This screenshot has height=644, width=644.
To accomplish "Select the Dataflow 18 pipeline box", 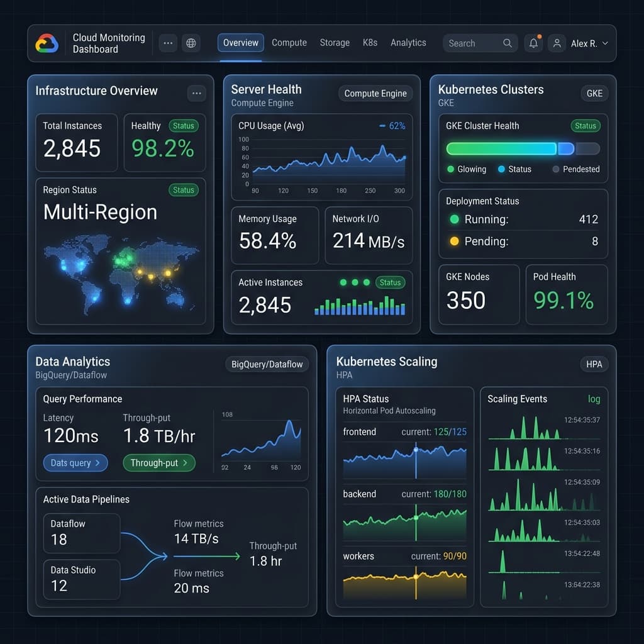I will 82,533.
